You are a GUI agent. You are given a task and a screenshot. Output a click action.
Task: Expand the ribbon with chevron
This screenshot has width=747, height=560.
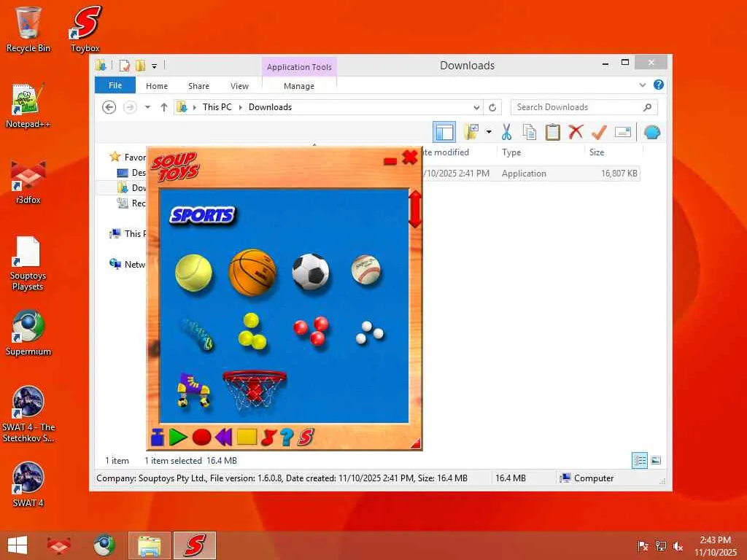pos(643,85)
